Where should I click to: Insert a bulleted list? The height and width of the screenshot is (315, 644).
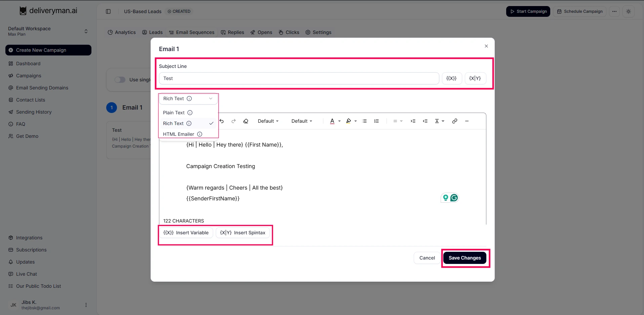[x=364, y=121]
